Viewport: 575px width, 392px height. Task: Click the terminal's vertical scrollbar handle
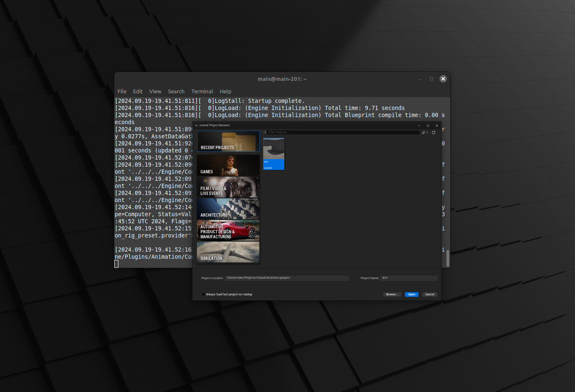(x=448, y=258)
